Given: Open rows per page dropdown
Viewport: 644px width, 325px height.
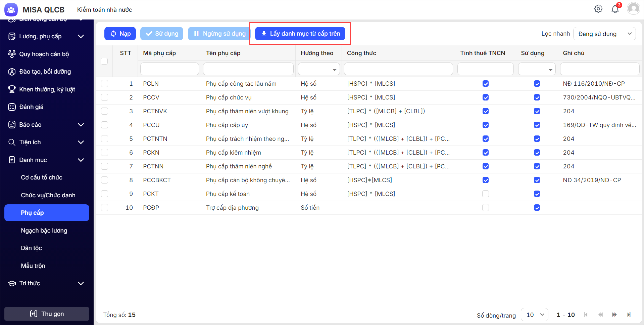Looking at the screenshot, I should 534,315.
